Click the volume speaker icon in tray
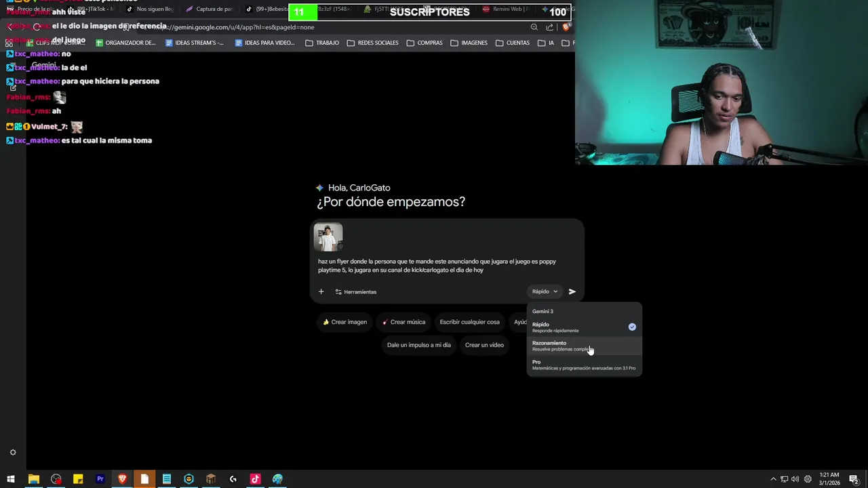This screenshot has height=488, width=868. [795, 479]
